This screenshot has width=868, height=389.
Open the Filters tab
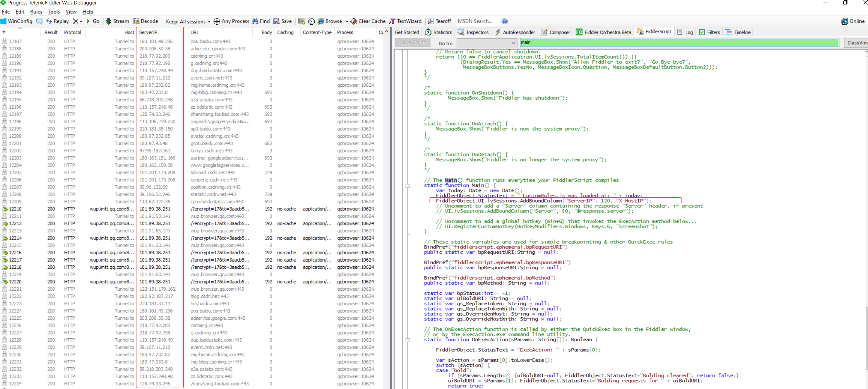coord(710,32)
